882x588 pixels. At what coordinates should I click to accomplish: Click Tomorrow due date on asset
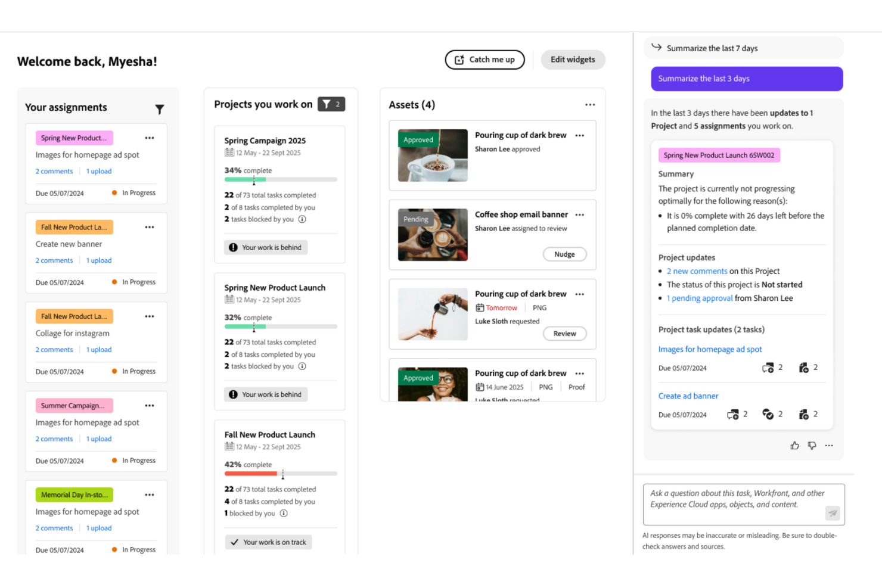pos(501,308)
